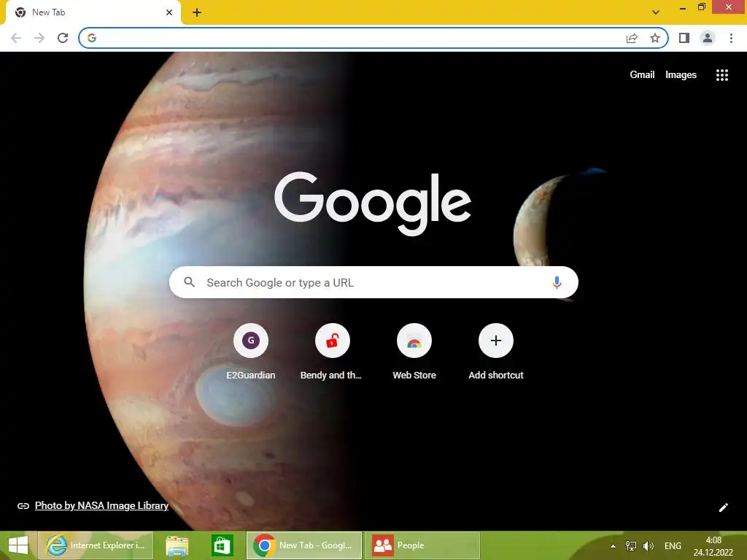
Task: Share this page using the share icon
Action: [632, 38]
